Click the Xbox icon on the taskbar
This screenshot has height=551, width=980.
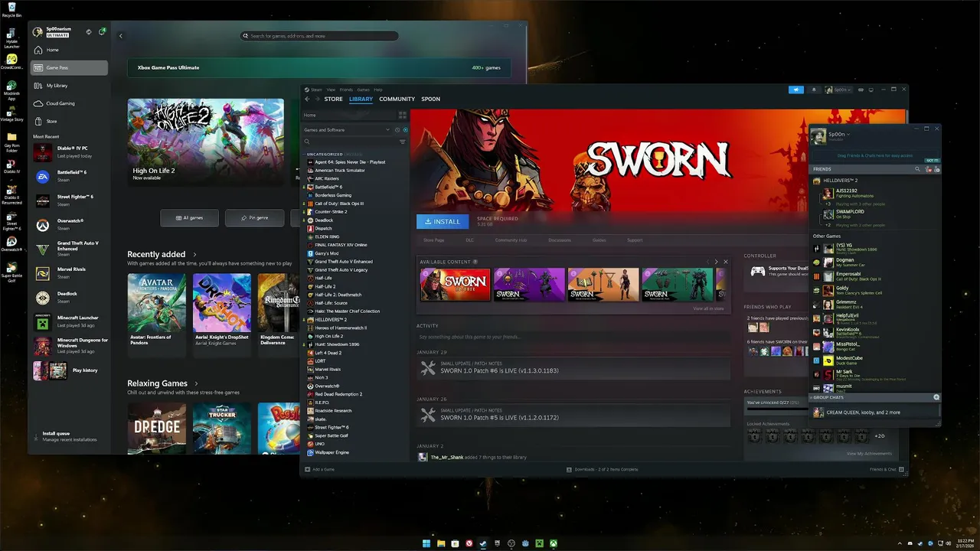pos(553,544)
